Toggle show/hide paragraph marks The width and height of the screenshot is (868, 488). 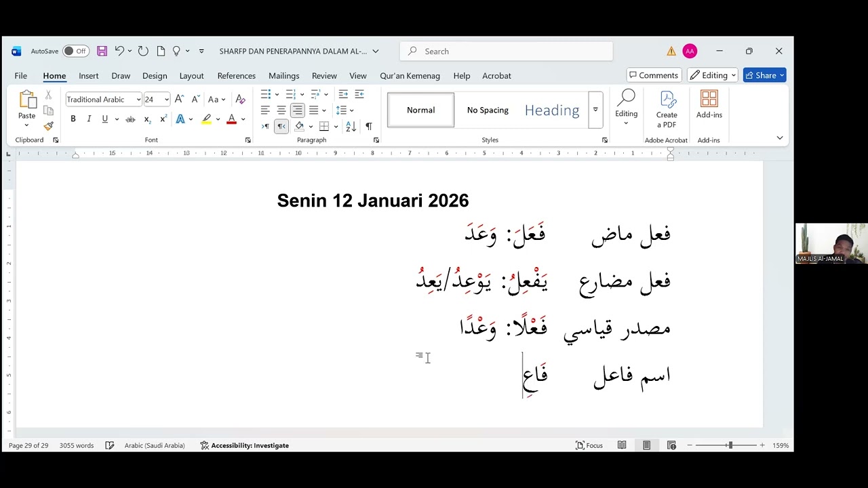(369, 126)
